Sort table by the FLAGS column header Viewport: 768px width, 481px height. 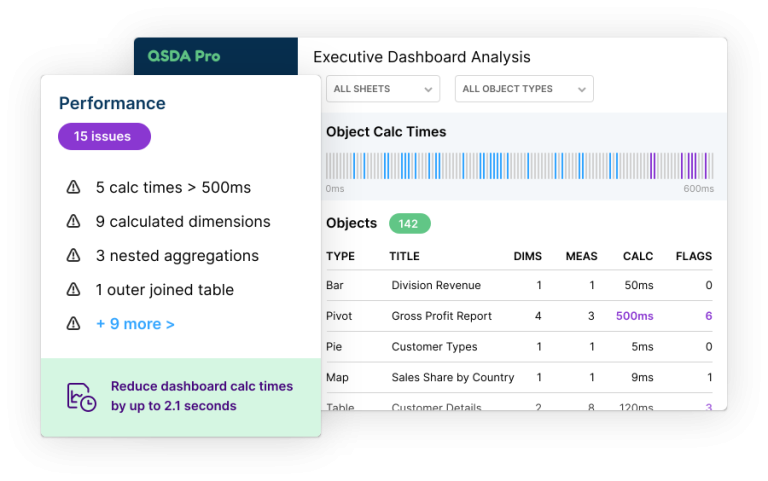click(x=693, y=257)
